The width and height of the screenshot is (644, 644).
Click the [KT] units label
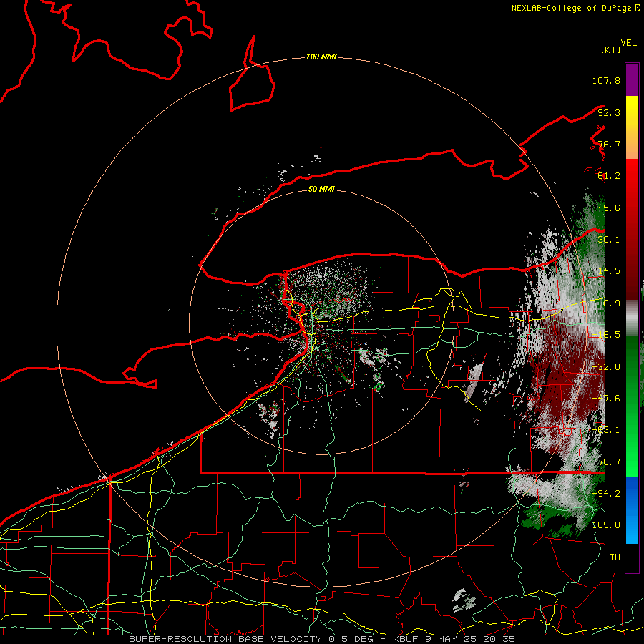coord(611,49)
